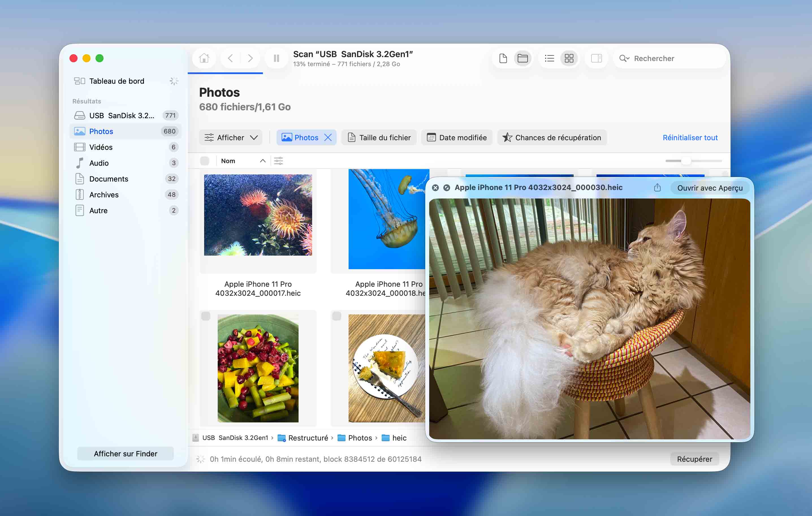The height and width of the screenshot is (516, 812).
Task: Switch to grid view icon
Action: pos(569,58)
